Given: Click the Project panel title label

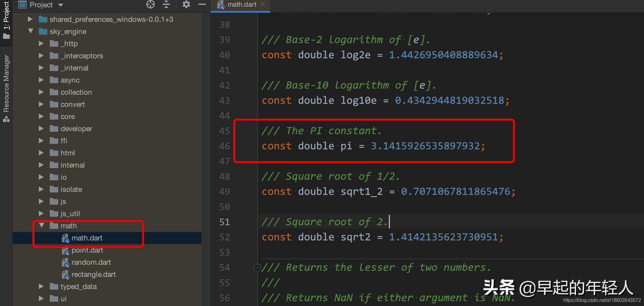Looking at the screenshot, I should click(x=41, y=5).
